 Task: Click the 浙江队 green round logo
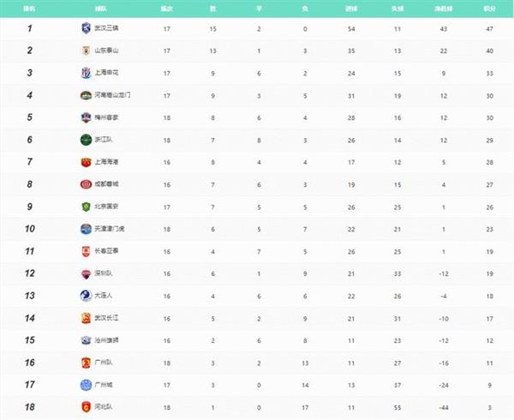(x=86, y=140)
